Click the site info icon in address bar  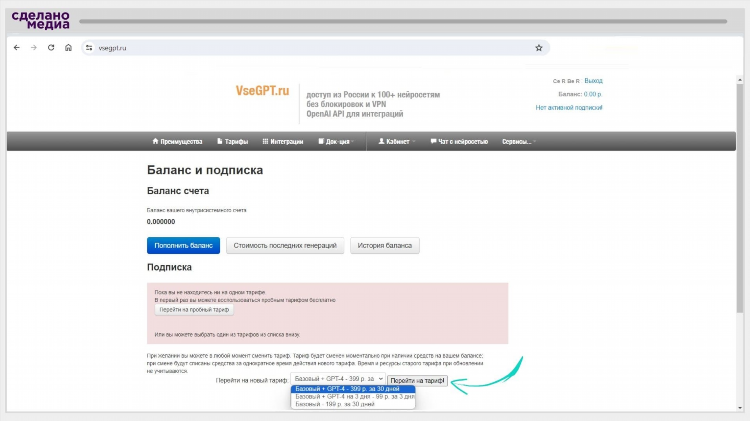point(89,48)
